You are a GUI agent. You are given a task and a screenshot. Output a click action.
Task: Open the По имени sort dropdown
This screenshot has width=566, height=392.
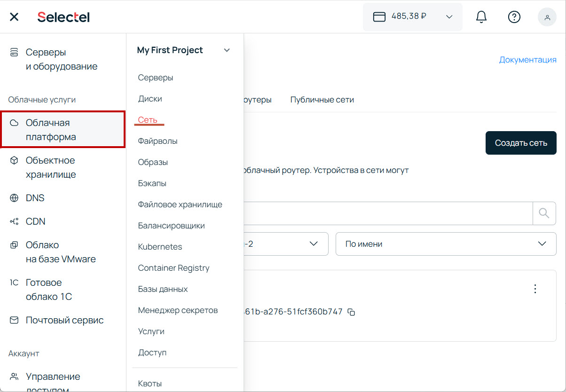tap(445, 244)
